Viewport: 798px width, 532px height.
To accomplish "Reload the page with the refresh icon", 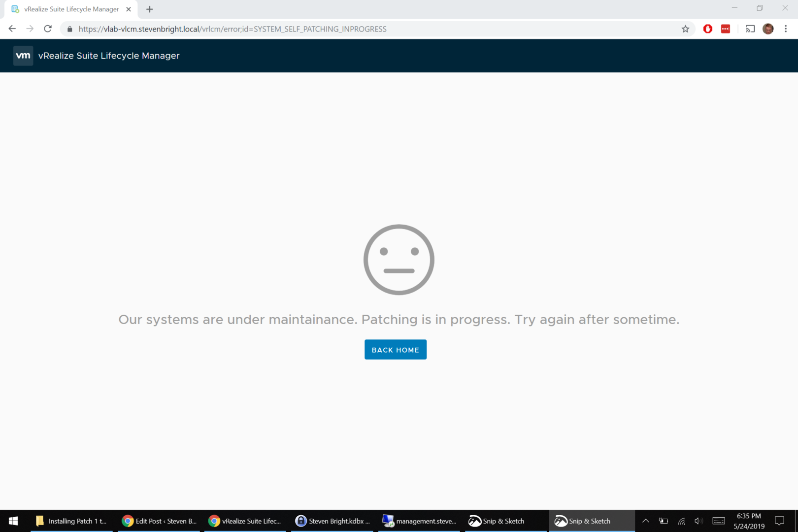I will click(x=48, y=29).
